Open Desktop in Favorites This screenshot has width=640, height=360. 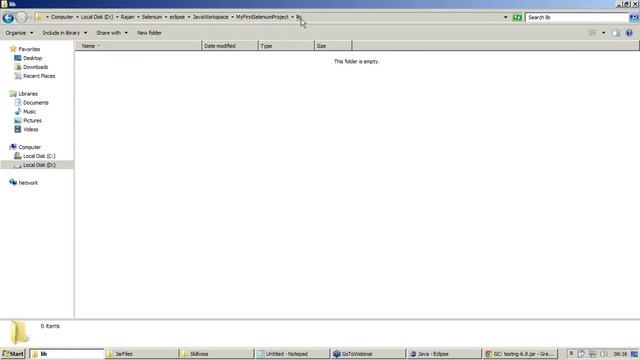coord(32,58)
